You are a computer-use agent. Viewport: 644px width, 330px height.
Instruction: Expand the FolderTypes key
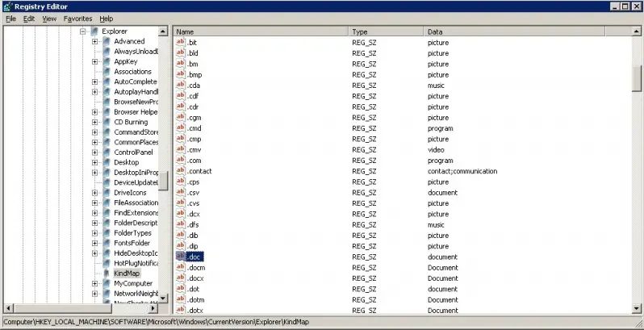click(x=95, y=232)
